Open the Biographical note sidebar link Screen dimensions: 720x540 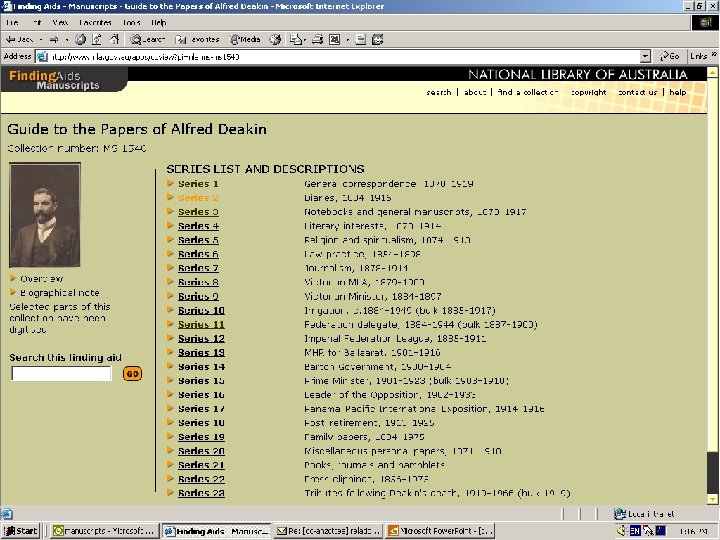[59, 292]
